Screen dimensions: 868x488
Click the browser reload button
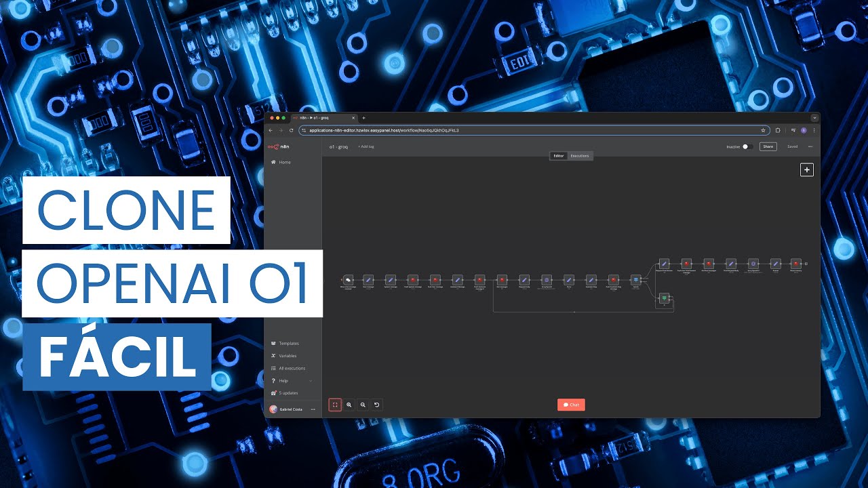pyautogui.click(x=291, y=130)
